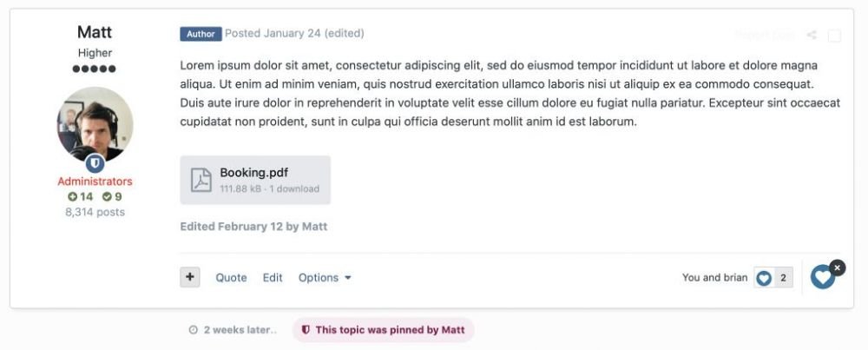Expand the Options dropdown menu
This screenshot has width=868, height=350.
325,278
